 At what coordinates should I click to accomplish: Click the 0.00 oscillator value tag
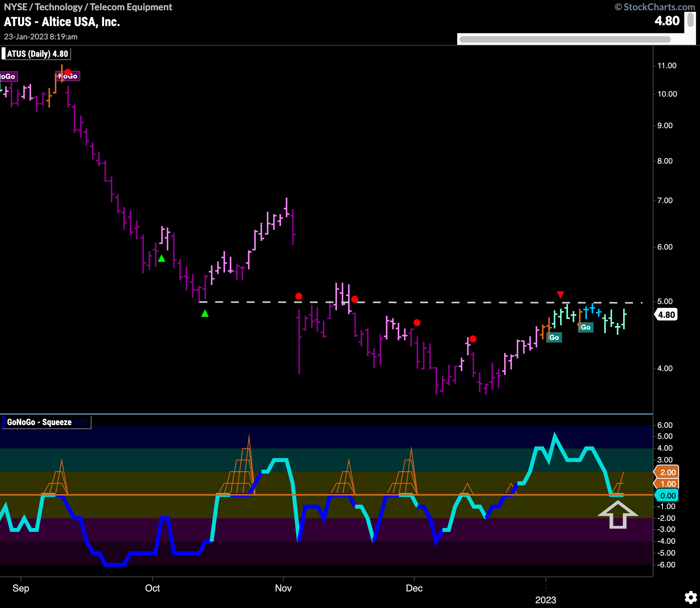[x=667, y=496]
